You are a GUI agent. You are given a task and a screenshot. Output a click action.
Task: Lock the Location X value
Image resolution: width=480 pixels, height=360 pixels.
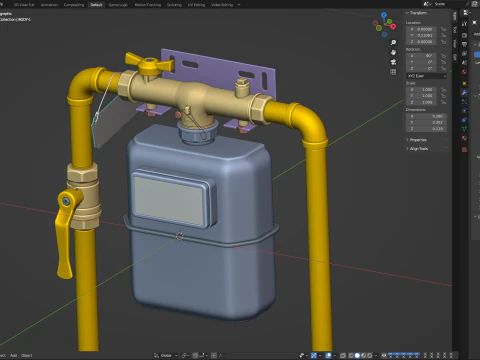coord(443,29)
